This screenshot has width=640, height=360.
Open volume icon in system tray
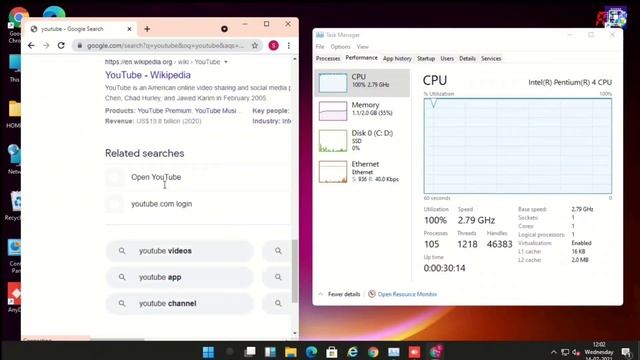point(576,352)
